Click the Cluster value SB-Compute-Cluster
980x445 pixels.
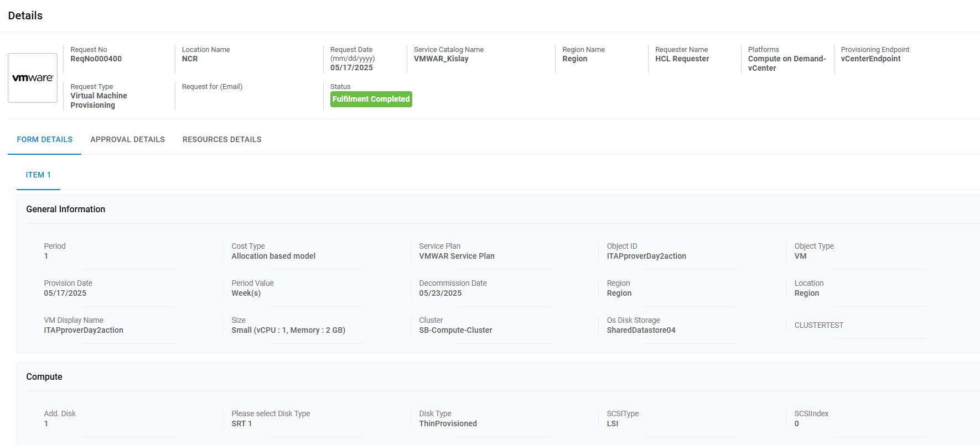point(455,330)
